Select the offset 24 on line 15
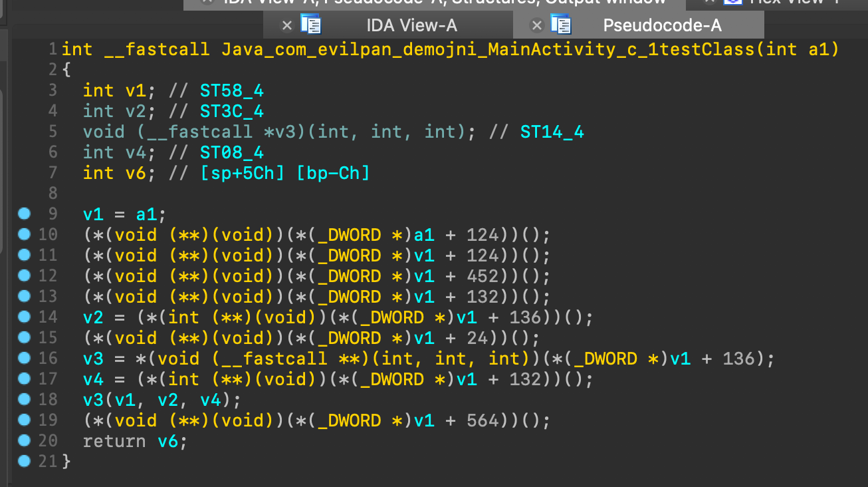This screenshot has width=868, height=487. (x=477, y=338)
